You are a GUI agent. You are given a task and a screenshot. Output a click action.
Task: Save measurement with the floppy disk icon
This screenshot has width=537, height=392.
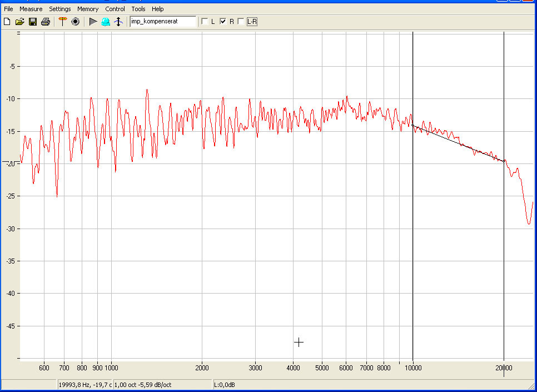click(x=32, y=22)
